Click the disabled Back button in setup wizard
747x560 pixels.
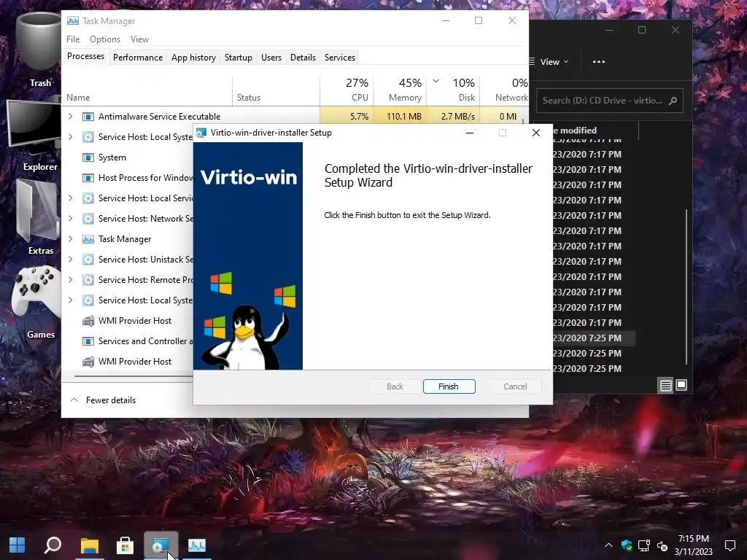tap(395, 386)
